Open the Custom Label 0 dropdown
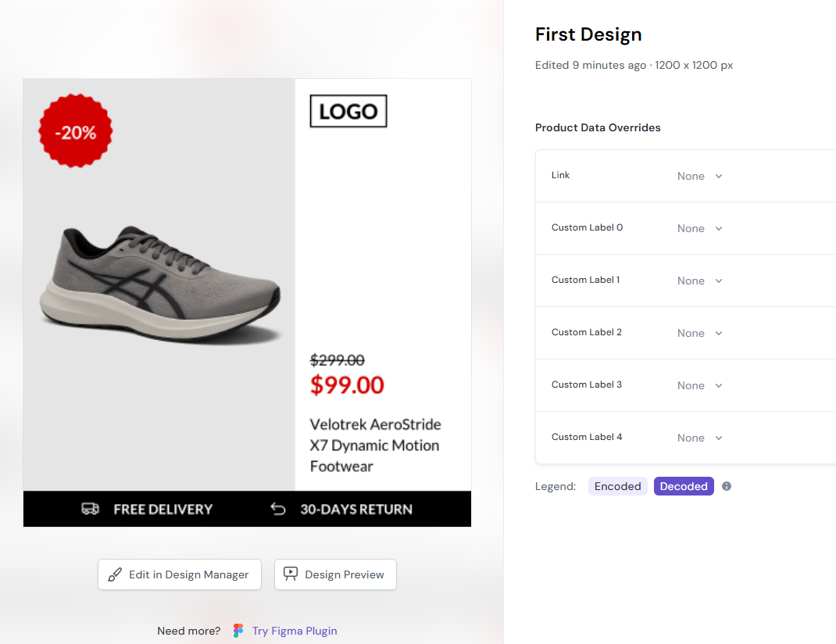 point(699,228)
